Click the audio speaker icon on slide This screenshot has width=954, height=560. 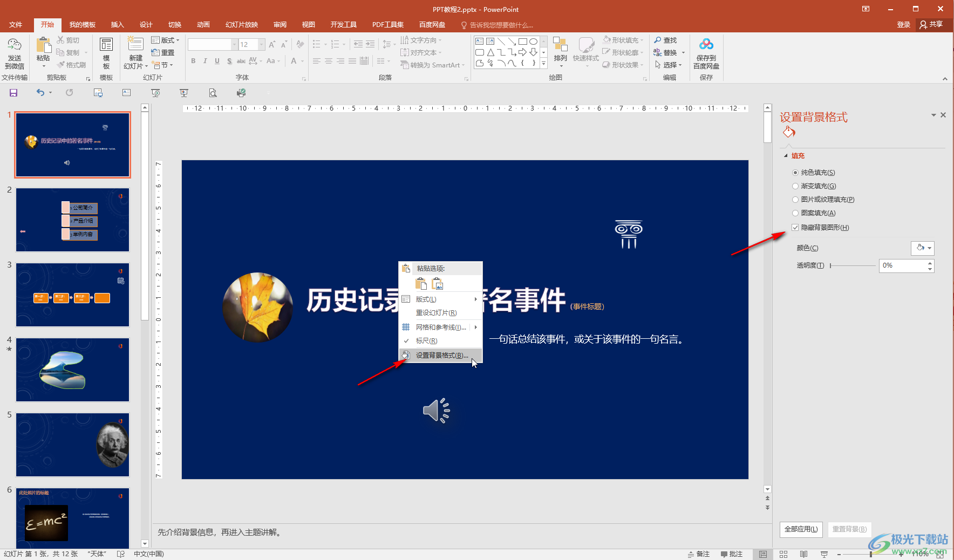coord(437,411)
